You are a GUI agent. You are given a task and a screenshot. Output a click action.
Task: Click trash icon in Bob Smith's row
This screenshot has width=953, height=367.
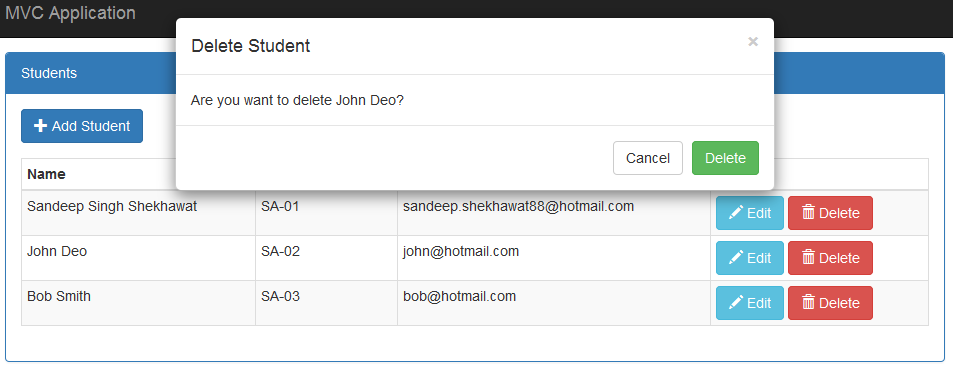tap(808, 303)
